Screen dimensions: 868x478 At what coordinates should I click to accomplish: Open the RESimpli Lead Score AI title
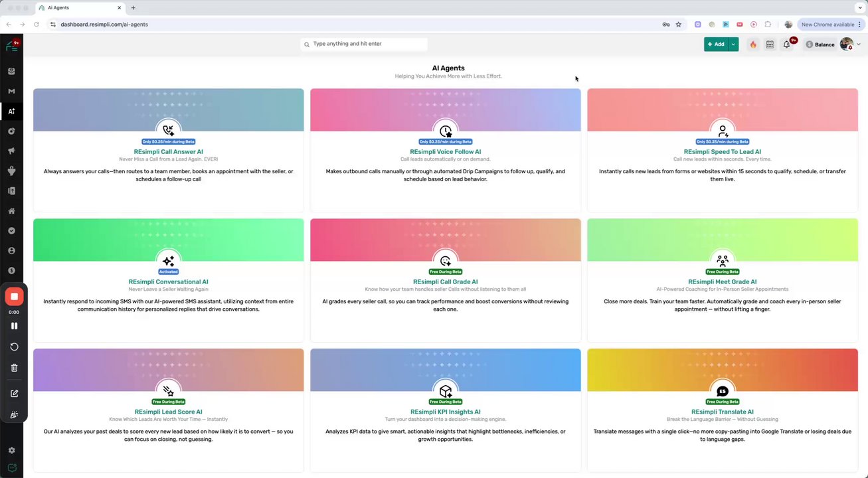168,412
